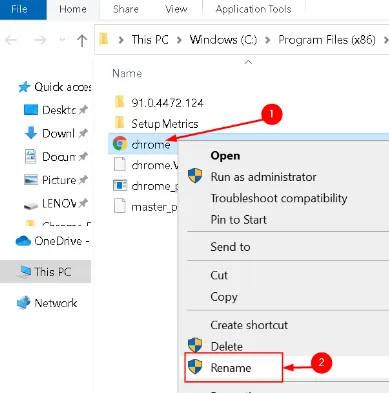
Task: Click the Back navigation arrow
Action: point(12,40)
